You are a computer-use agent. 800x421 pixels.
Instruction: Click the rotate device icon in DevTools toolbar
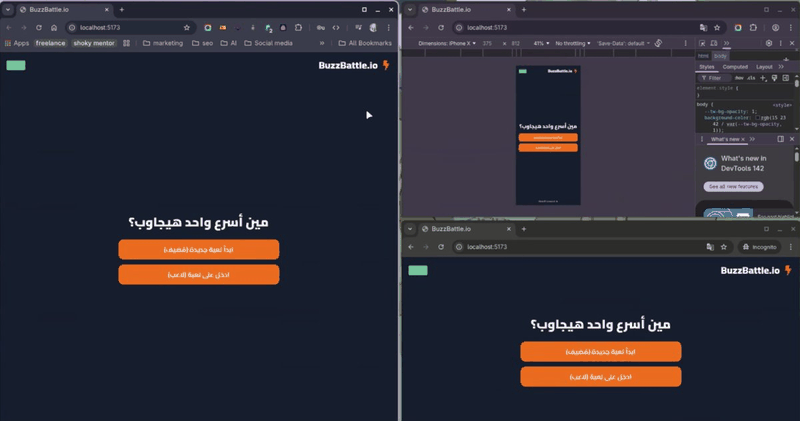[x=659, y=43]
